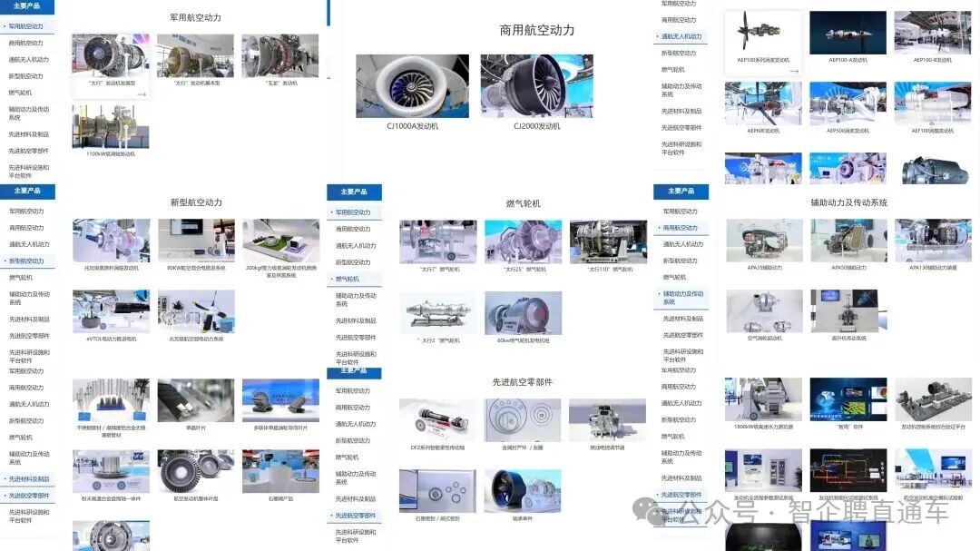Open the 航空发动机整体叶盘 thumbnail
Screen dimensions: 980x551
coord(196,471)
